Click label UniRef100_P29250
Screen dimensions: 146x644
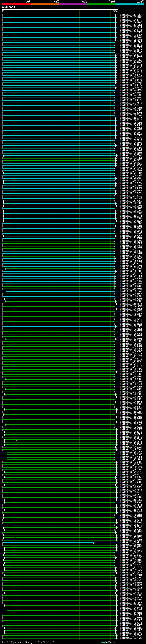click(131, 361)
